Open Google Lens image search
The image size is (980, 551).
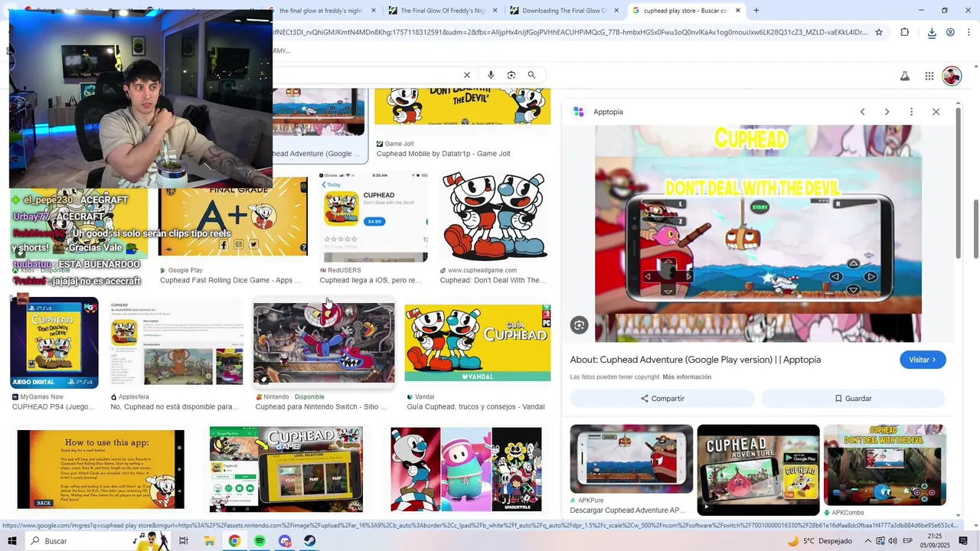click(511, 75)
